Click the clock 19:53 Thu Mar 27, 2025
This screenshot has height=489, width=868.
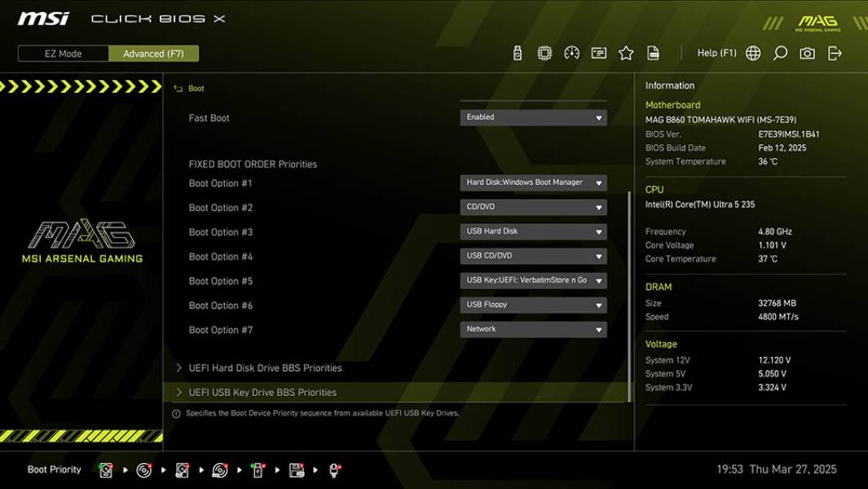coord(777,469)
